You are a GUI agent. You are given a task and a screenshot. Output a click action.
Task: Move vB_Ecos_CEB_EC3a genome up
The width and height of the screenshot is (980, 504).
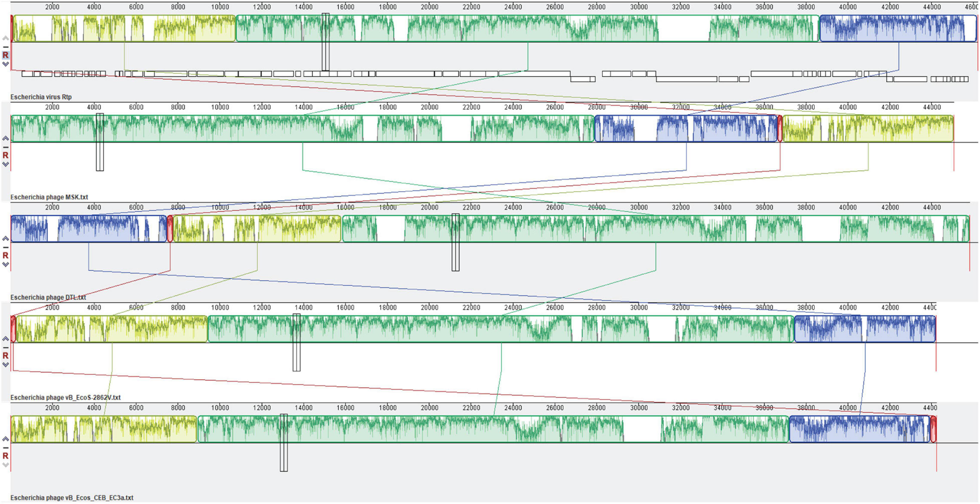point(5,439)
